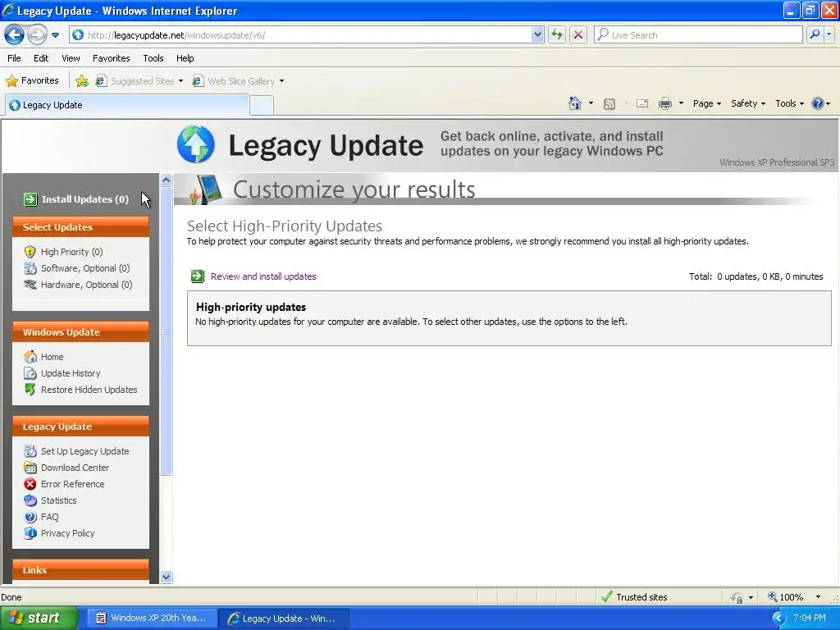Click the Update History icon
Screen dimensions: 840x630
(30, 373)
